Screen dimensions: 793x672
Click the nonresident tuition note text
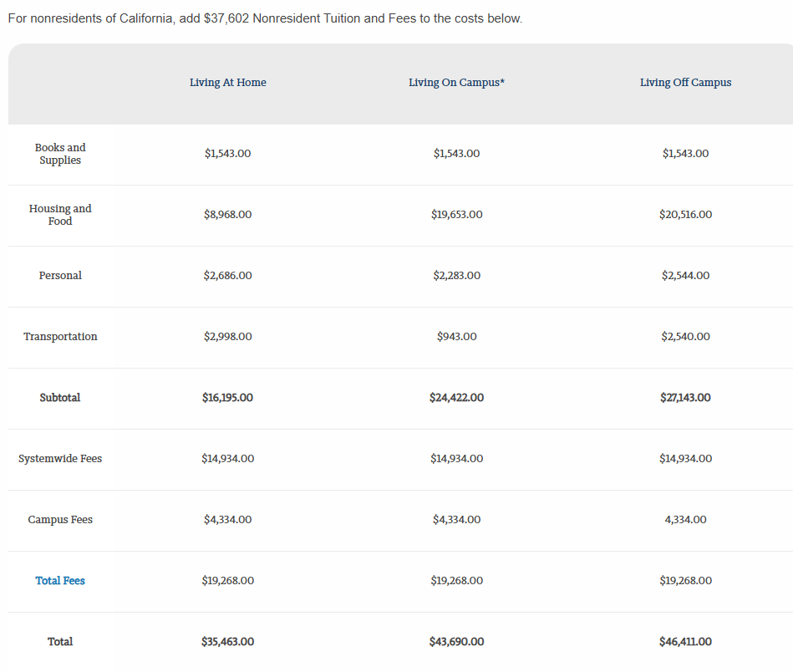(x=265, y=18)
